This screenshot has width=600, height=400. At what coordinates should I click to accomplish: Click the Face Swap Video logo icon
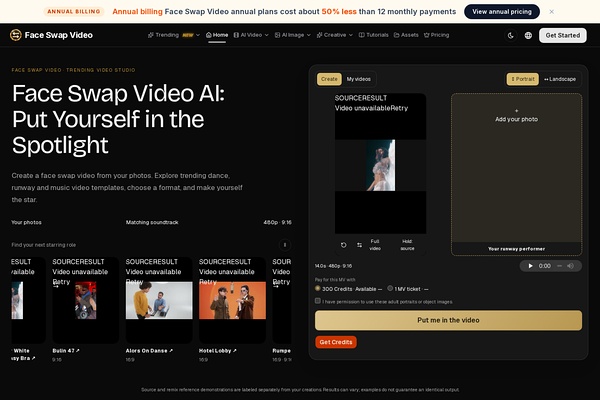(x=16, y=35)
